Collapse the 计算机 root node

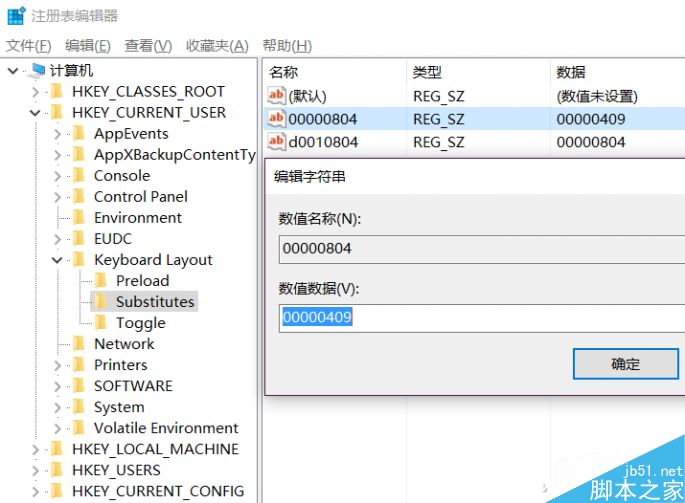pos(13,71)
